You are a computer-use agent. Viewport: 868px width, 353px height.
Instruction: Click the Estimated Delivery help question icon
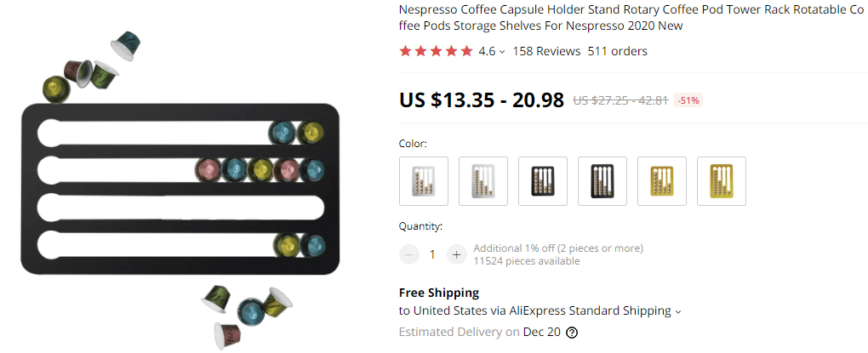(572, 333)
